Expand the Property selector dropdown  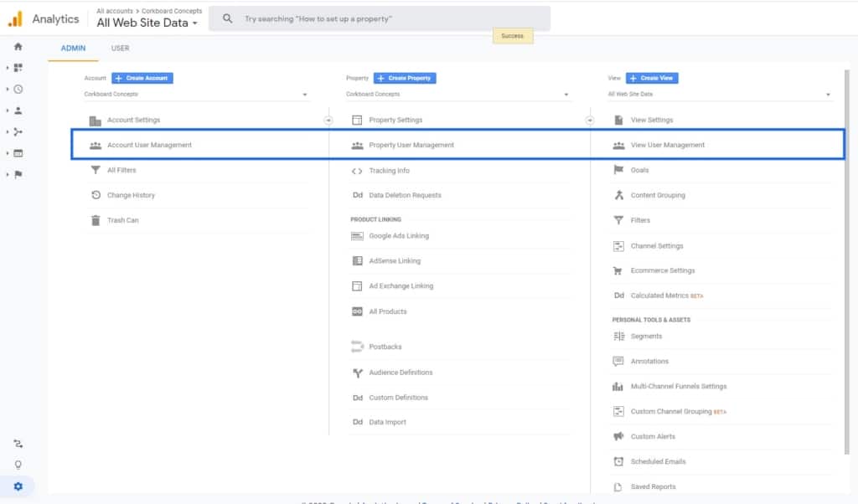[457, 95]
